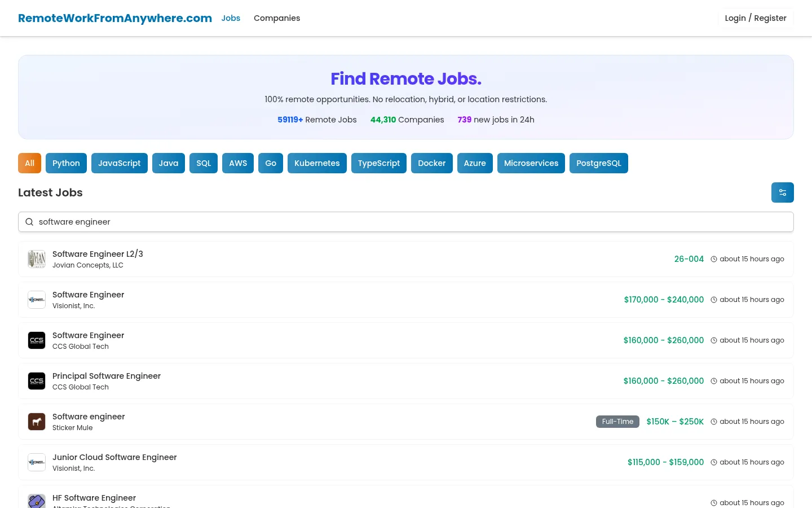Click the software engineer search field

(406, 222)
